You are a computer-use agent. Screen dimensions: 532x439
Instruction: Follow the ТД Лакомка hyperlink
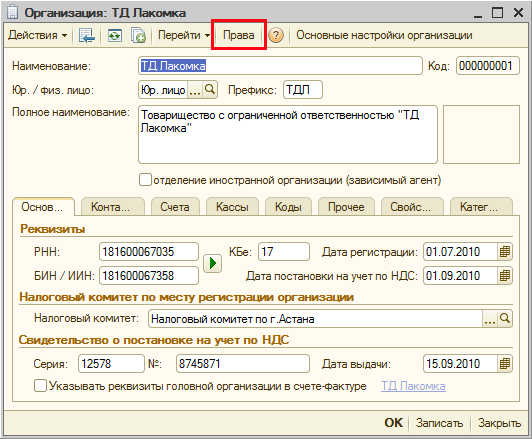(x=413, y=386)
